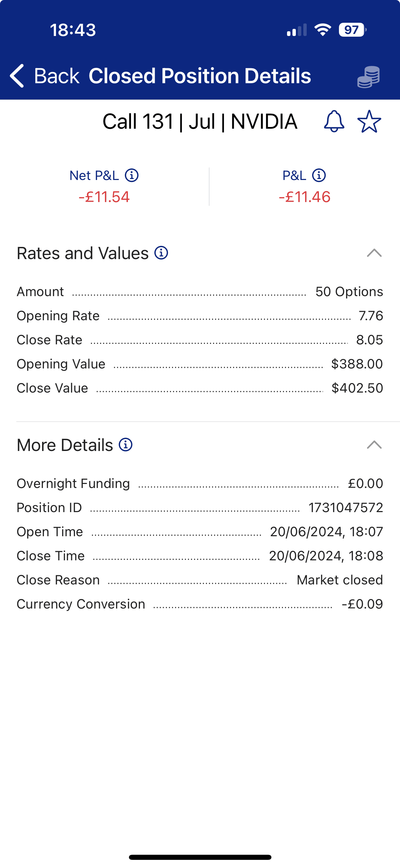Tap the Wi-Fi status icon
The image size is (400, 868).
323,30
